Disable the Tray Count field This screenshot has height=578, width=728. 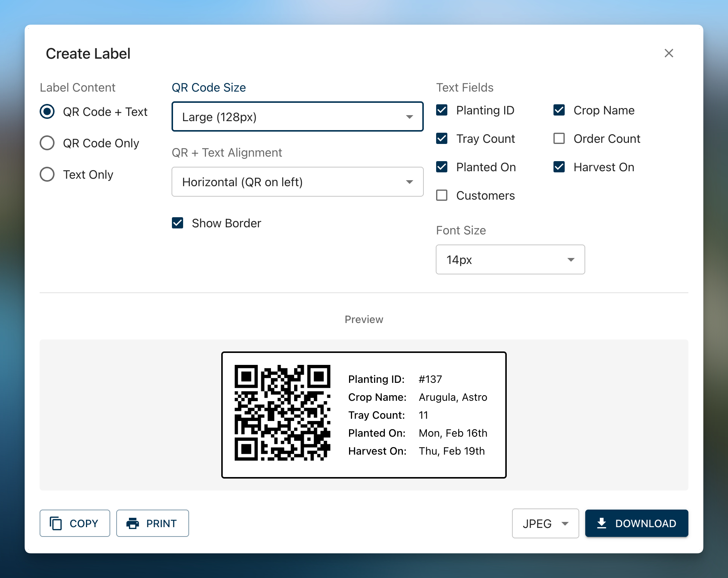[x=442, y=138]
